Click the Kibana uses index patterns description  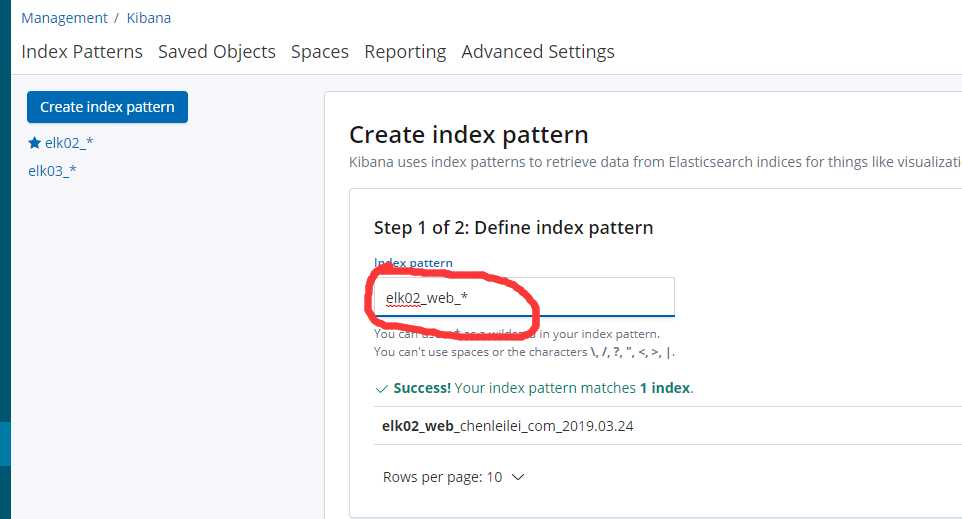pyautogui.click(x=655, y=162)
